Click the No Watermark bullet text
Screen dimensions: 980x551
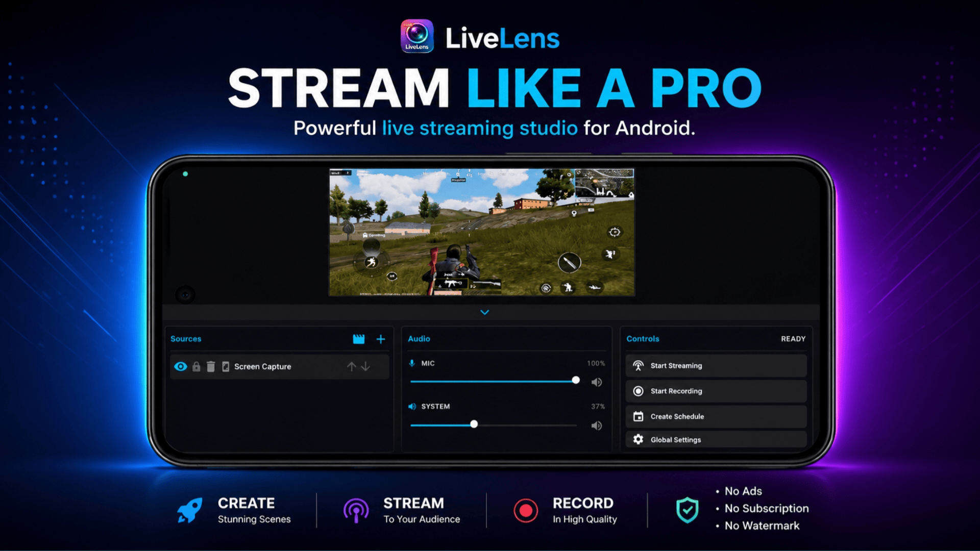[x=762, y=525]
